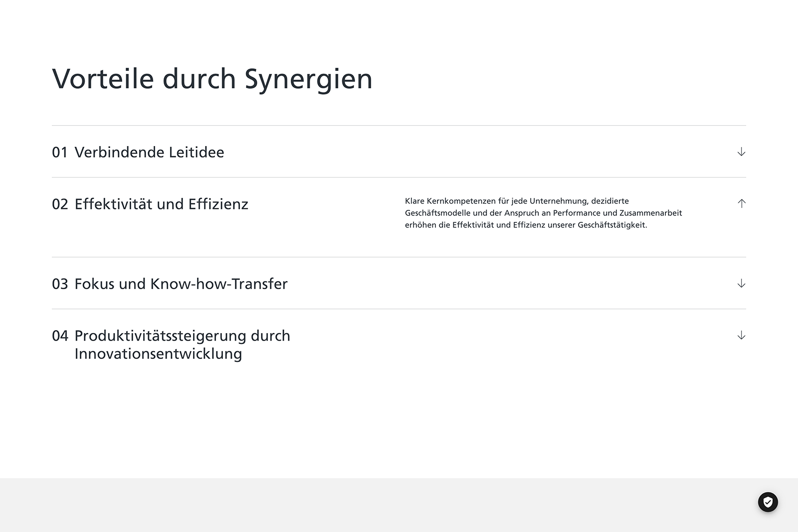Click the Produktivitätssteigerung durch title line

pos(182,336)
